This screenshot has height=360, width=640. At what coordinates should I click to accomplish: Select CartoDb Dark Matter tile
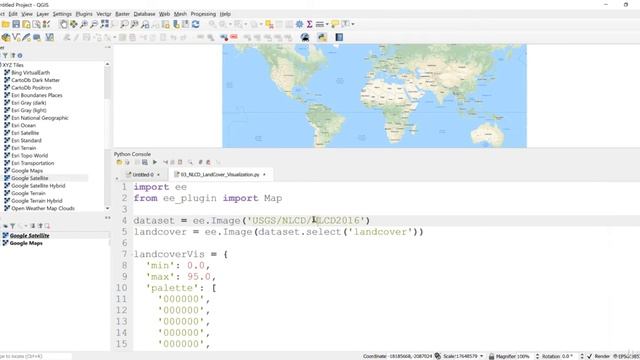click(x=36, y=80)
